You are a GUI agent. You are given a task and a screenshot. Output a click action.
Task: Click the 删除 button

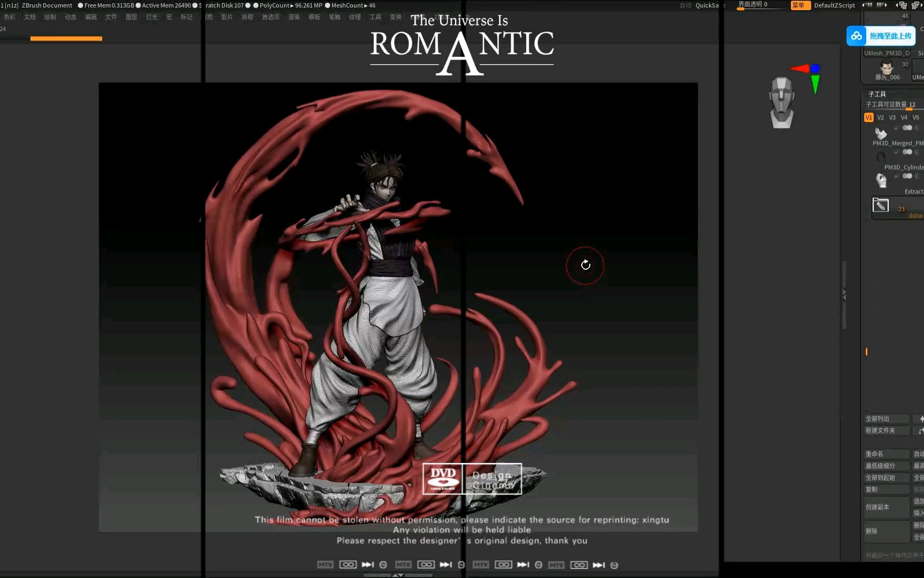coord(887,531)
